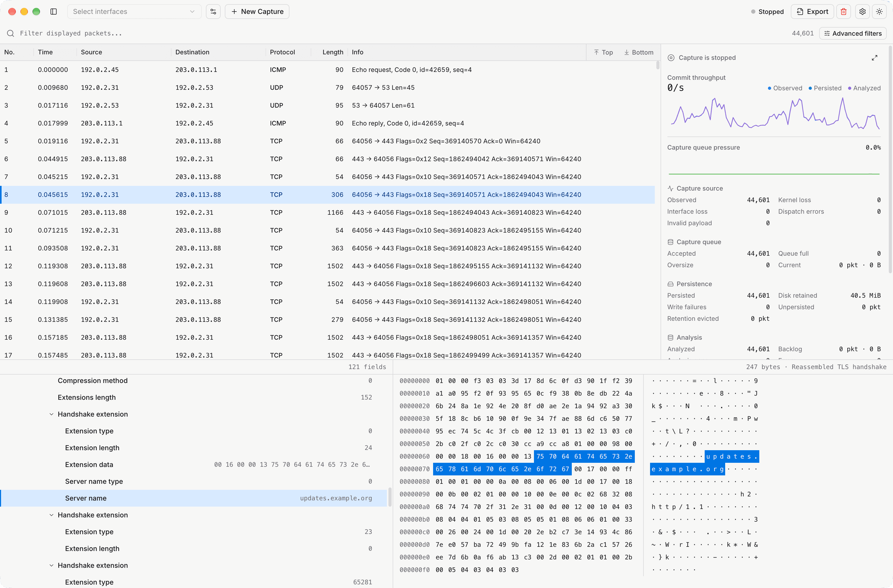Start a New Capture

[257, 12]
